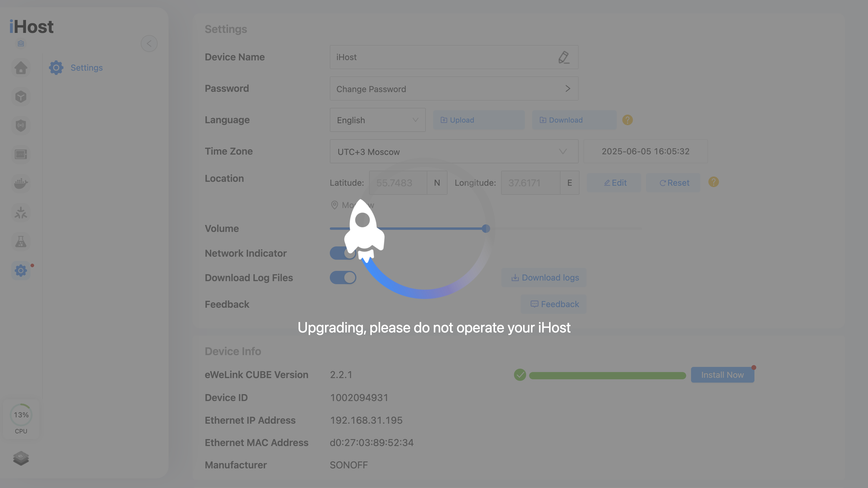Viewport: 868px width, 488px height.
Task: Open the Docker whale icon in sidebar
Action: (21, 183)
